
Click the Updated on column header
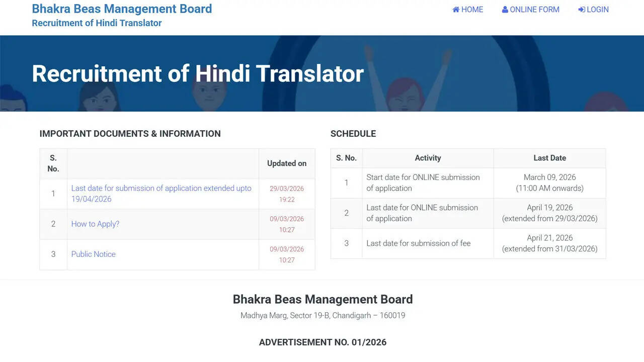tap(287, 163)
